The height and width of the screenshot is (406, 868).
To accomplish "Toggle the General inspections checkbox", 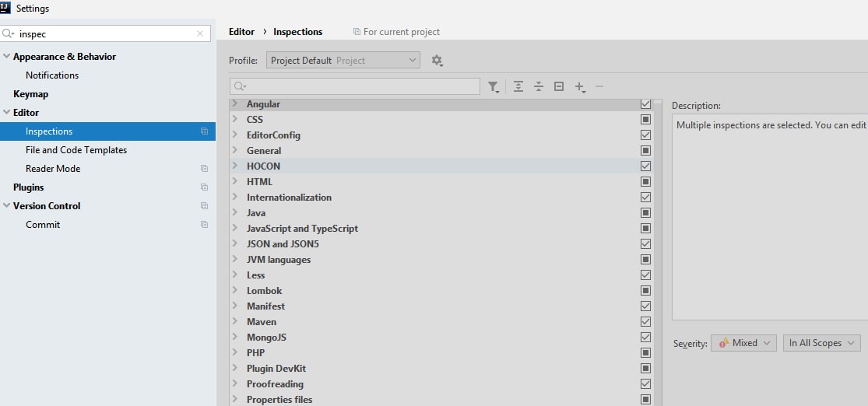I will [x=645, y=150].
